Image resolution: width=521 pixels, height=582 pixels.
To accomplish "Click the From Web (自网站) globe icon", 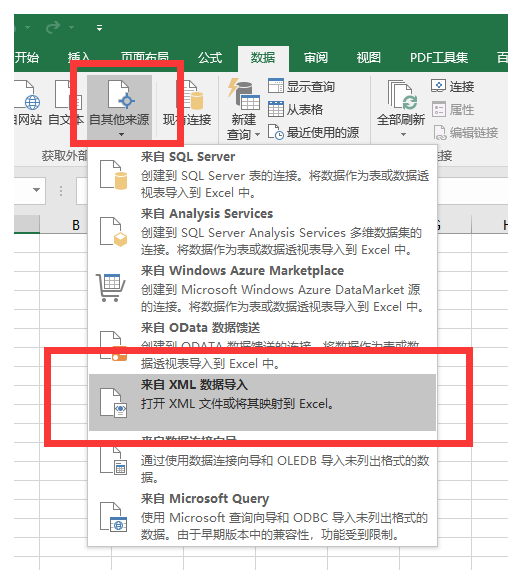I will [x=27, y=95].
